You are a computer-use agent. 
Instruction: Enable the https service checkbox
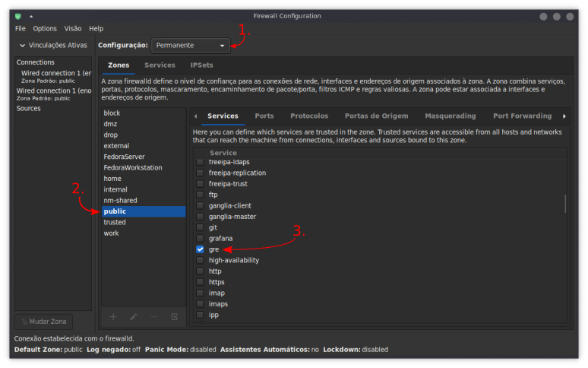(x=200, y=282)
